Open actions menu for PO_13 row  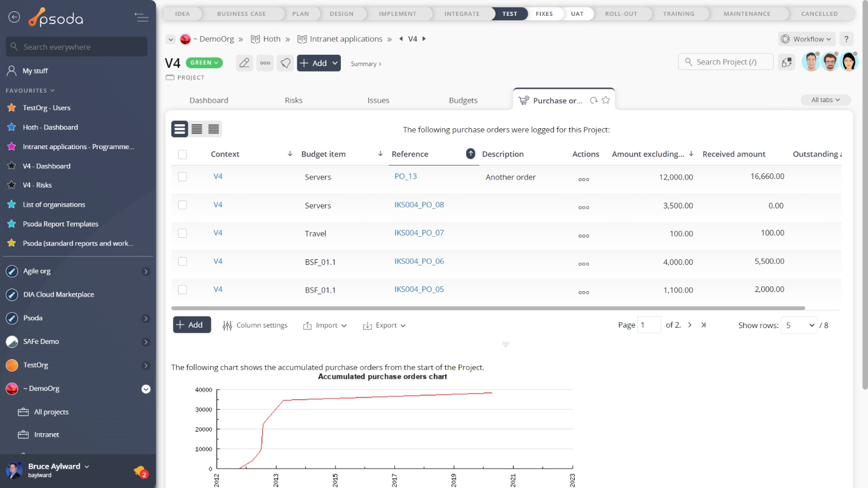[584, 180]
